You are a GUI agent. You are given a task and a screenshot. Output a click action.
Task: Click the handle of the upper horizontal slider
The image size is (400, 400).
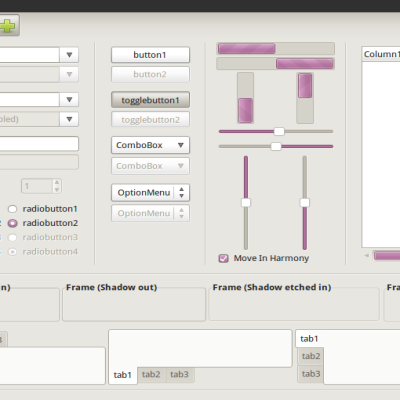279,131
